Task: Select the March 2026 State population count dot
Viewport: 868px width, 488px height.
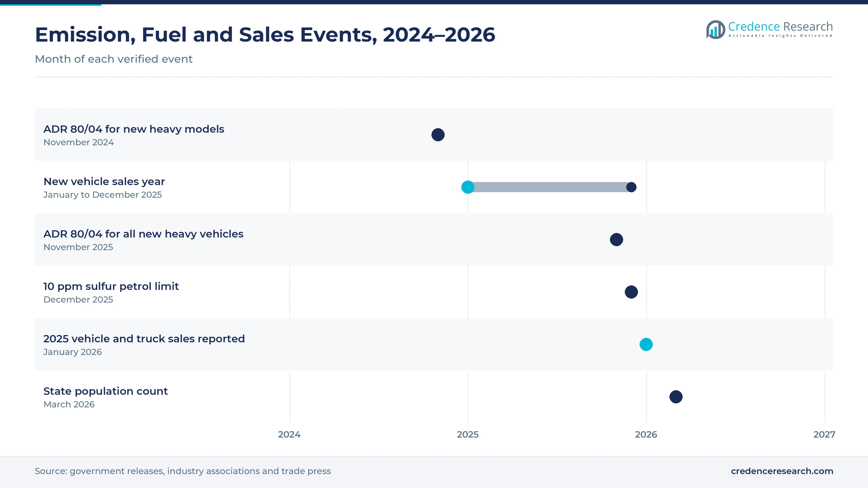Action: [676, 397]
